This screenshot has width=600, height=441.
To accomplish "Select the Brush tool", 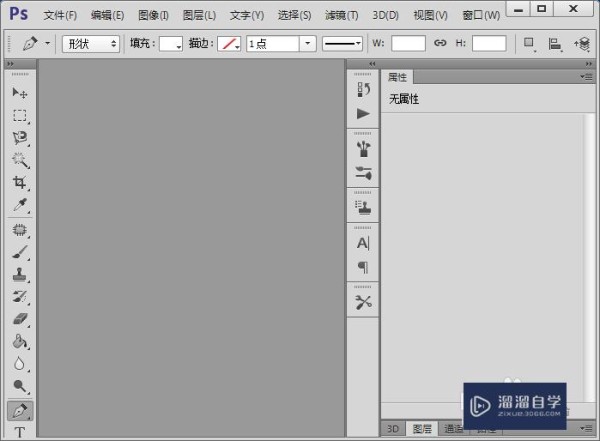I will [20, 252].
